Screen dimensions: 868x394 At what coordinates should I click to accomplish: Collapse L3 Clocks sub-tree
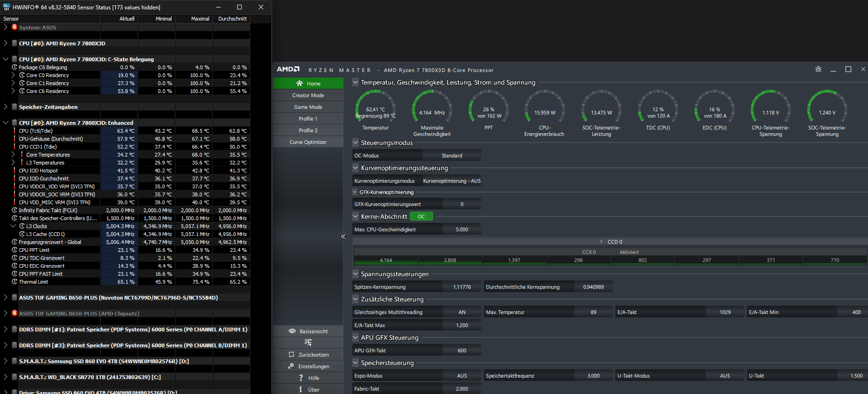13,226
